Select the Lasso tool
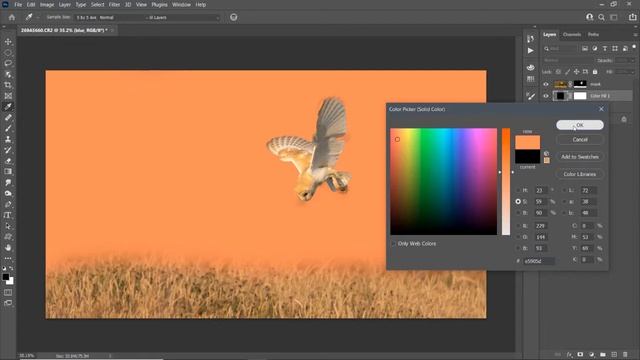The width and height of the screenshot is (640, 360). tap(8, 63)
